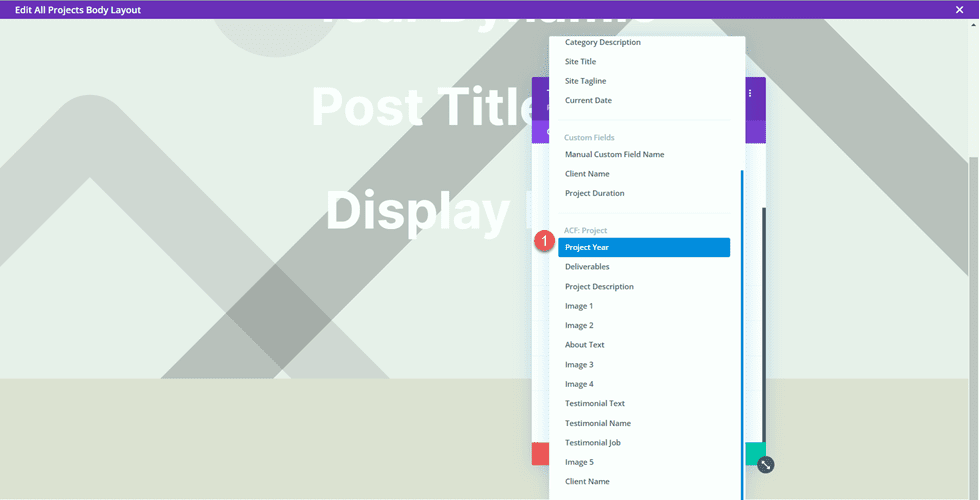Viewport: 980px width, 500px height.
Task: Open the module settings three-dot menu
Action: [x=750, y=94]
